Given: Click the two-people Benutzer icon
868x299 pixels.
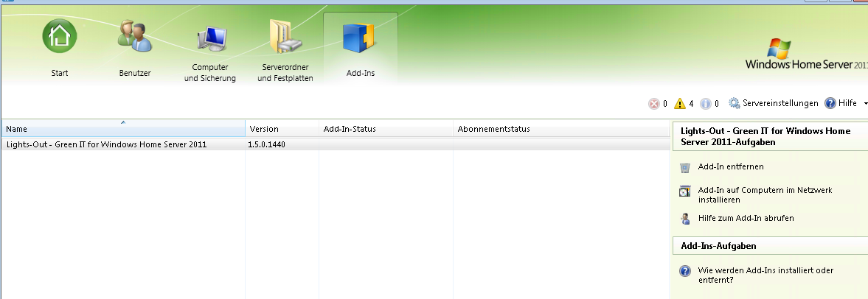Looking at the screenshot, I should [134, 37].
